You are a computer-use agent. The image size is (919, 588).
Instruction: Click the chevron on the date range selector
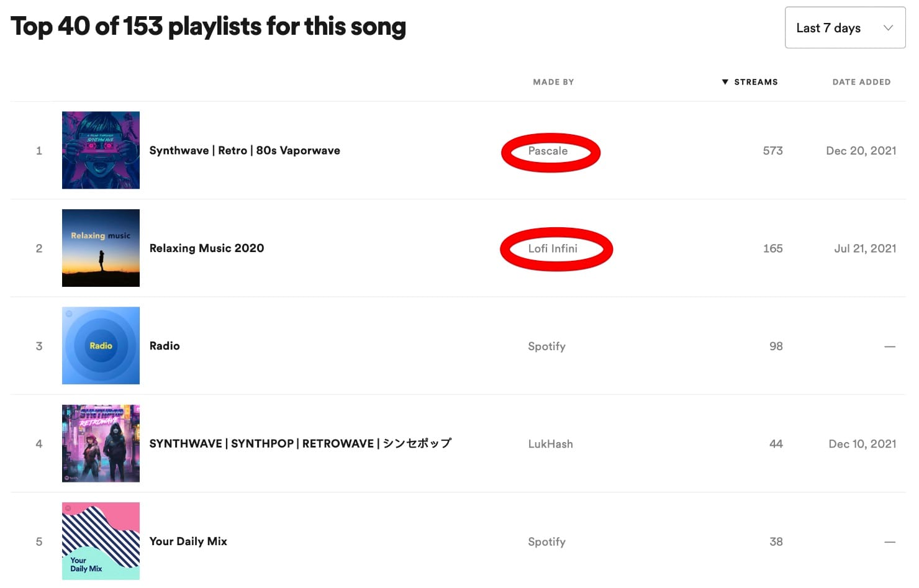tap(889, 28)
